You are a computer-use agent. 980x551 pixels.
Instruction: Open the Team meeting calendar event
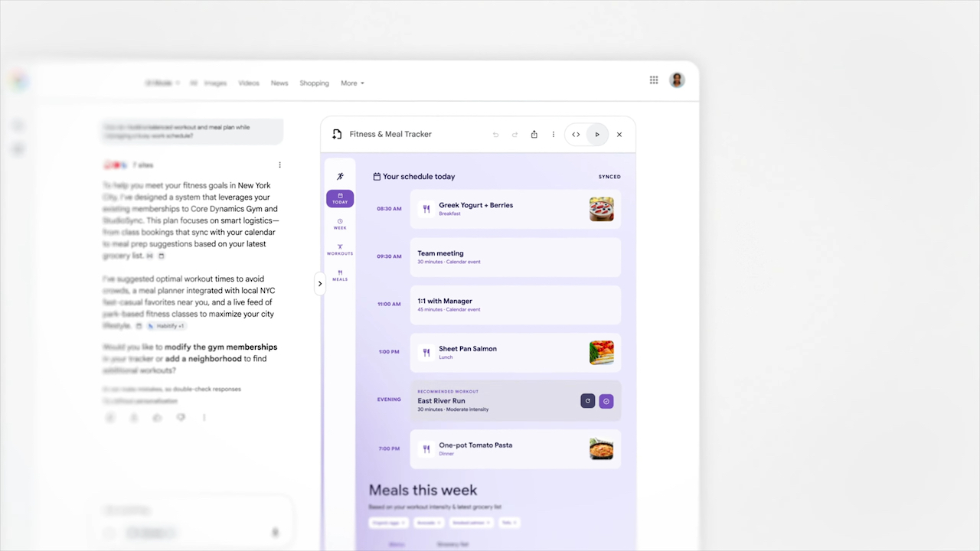coord(515,257)
